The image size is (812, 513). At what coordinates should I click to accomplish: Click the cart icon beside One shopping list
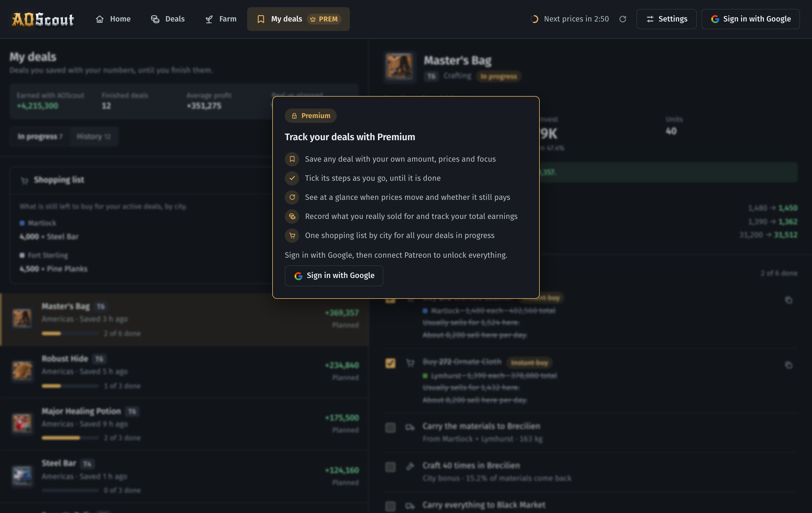[292, 235]
